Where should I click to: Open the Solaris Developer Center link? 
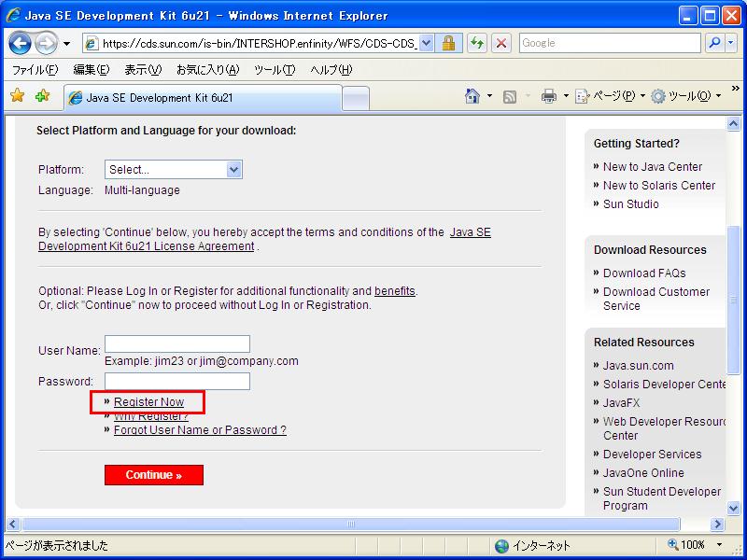coord(665,384)
